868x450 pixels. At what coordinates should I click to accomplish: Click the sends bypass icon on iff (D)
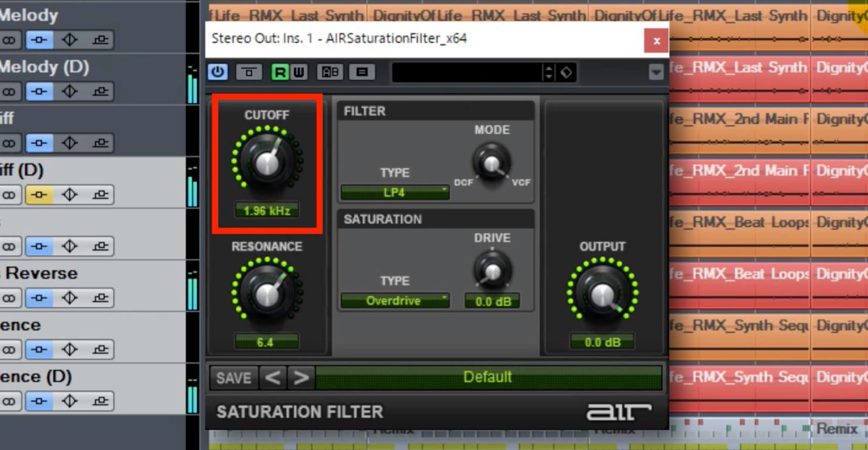pos(100,195)
